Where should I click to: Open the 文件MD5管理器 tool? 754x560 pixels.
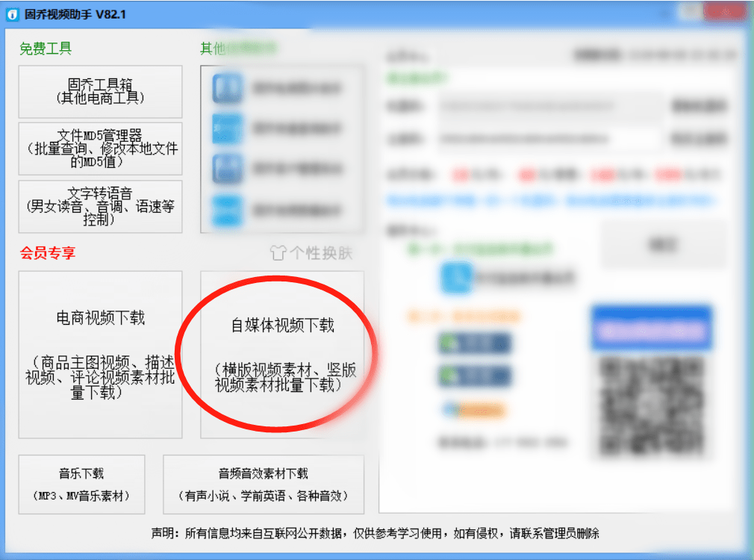coord(99,148)
